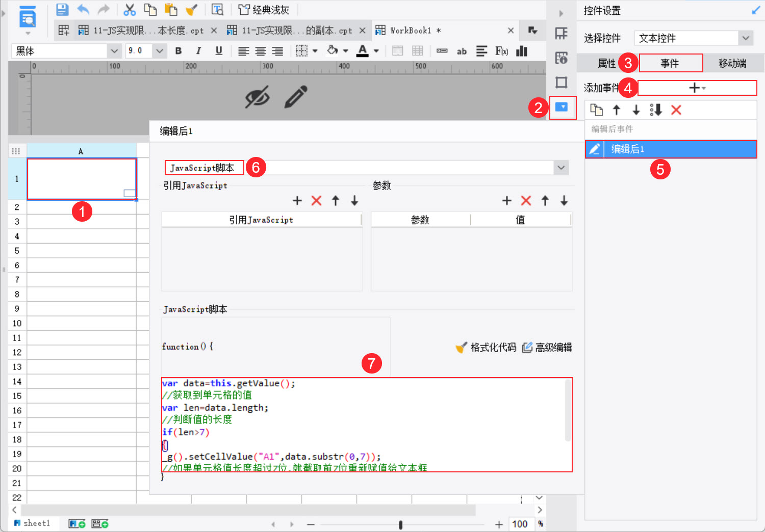Open the JavaScript脚本 type dropdown

pyautogui.click(x=561, y=168)
